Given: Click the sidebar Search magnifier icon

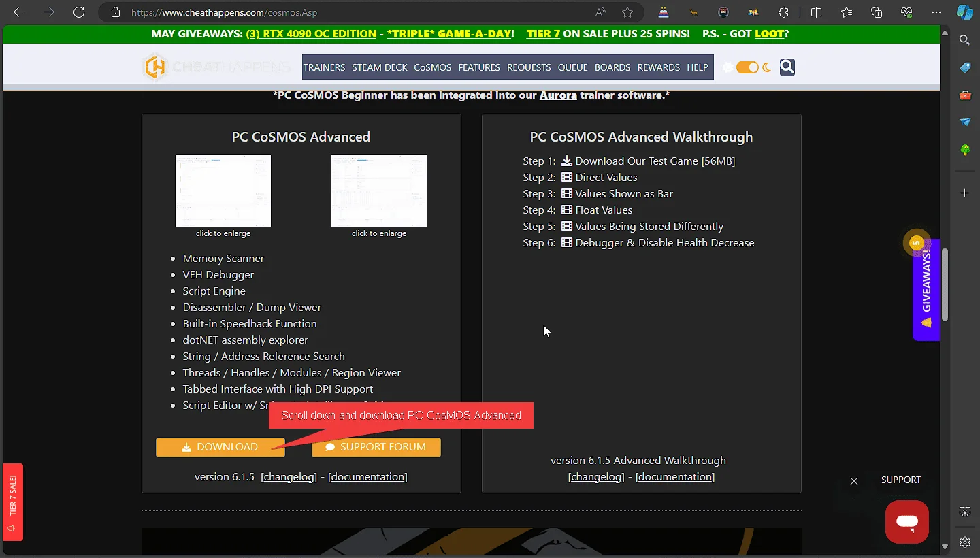Looking at the screenshot, I should (964, 40).
